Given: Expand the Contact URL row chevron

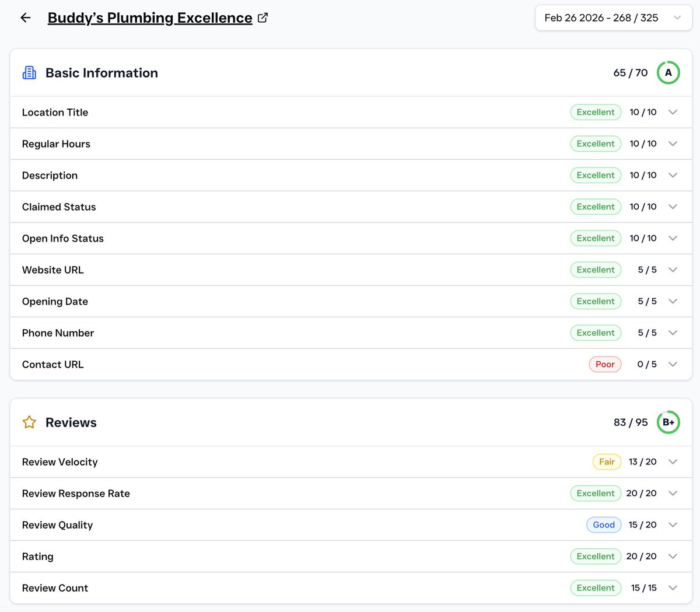Looking at the screenshot, I should [x=673, y=364].
